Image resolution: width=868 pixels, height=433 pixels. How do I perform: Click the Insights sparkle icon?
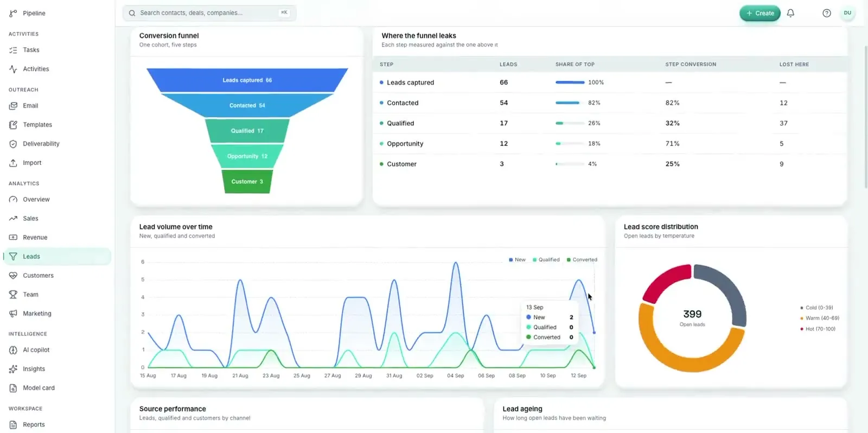coord(13,369)
